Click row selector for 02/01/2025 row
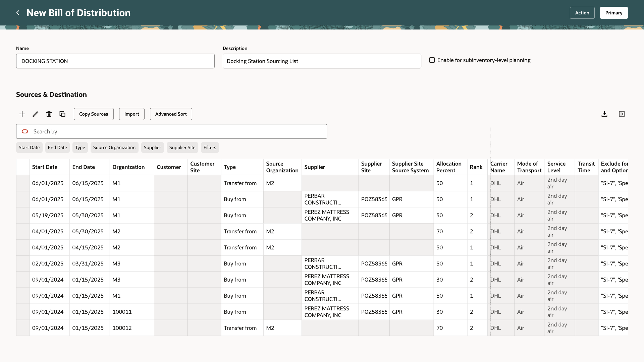This screenshot has height=362, width=644. pyautogui.click(x=23, y=263)
